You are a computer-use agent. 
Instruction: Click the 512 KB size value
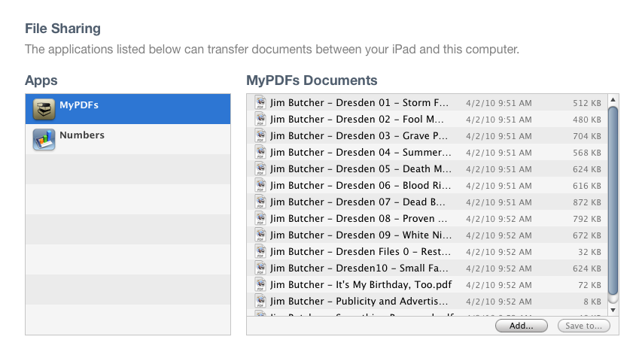click(587, 103)
